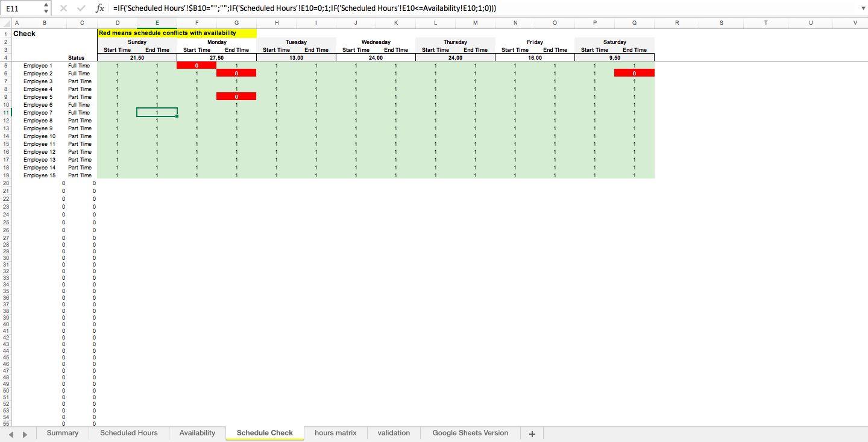Click the Name Box stepper arrows
The height and width of the screenshot is (442, 868).
(46, 8)
